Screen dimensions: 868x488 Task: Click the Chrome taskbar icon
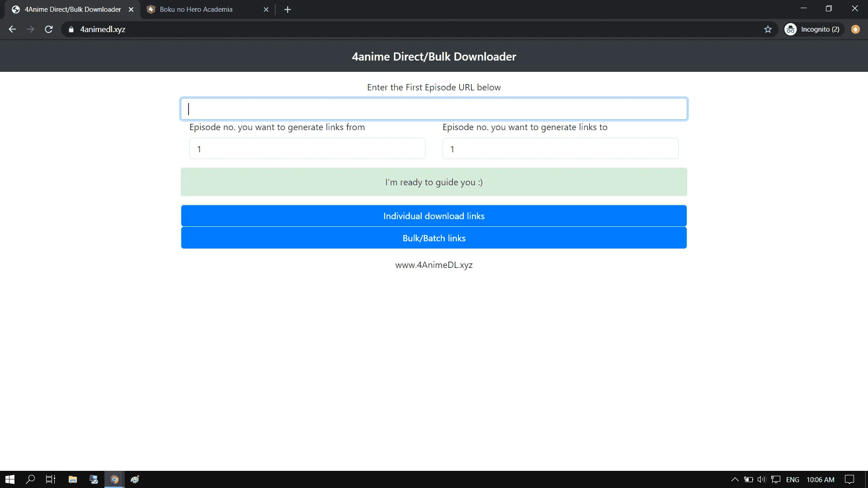tap(114, 479)
